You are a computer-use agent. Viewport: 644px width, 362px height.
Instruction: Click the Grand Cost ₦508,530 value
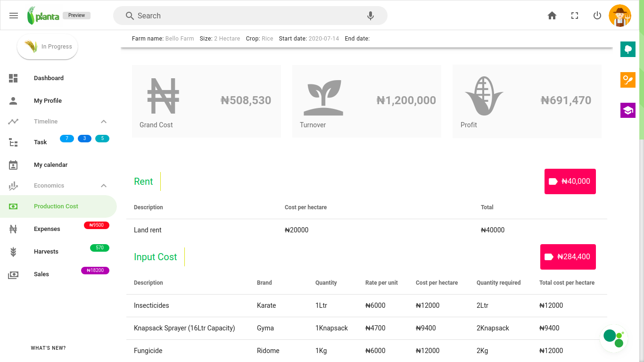tap(246, 100)
